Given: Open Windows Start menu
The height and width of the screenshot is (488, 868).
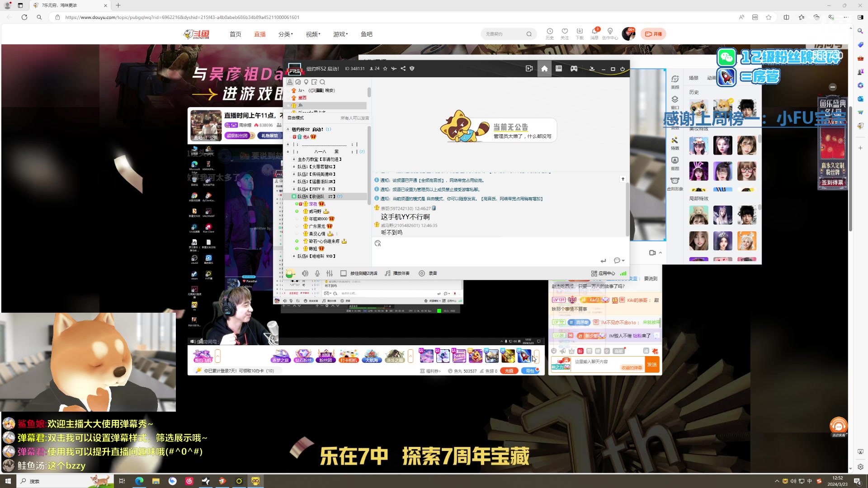Looking at the screenshot, I should click(8, 481).
